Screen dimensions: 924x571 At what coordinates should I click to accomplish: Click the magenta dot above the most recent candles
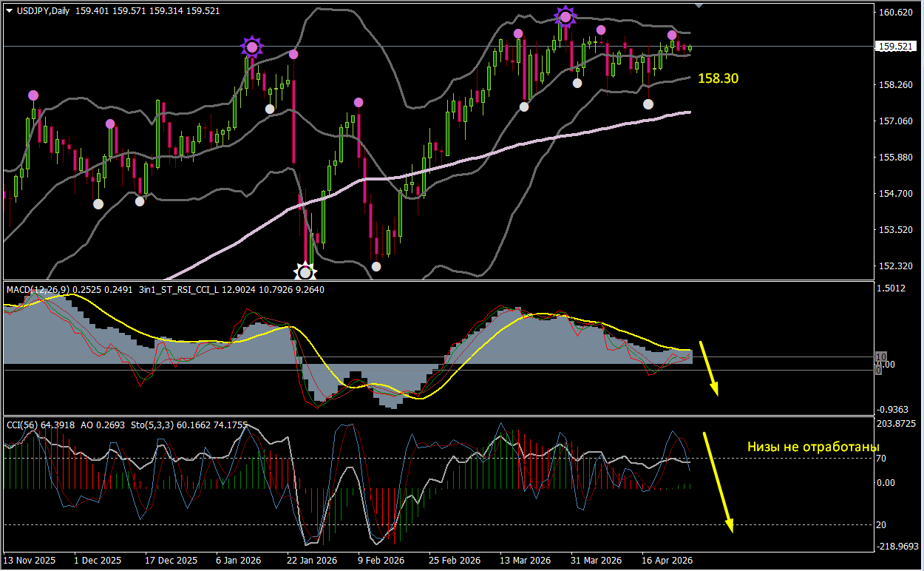click(673, 35)
